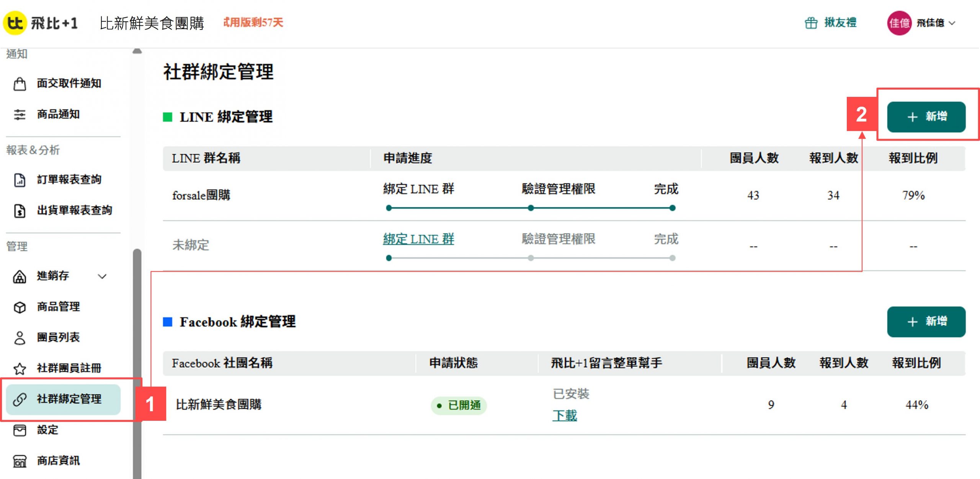Viewport: 980px width, 479px height.
Task: Click the star icon for 社群團員註冊
Action: (20, 368)
